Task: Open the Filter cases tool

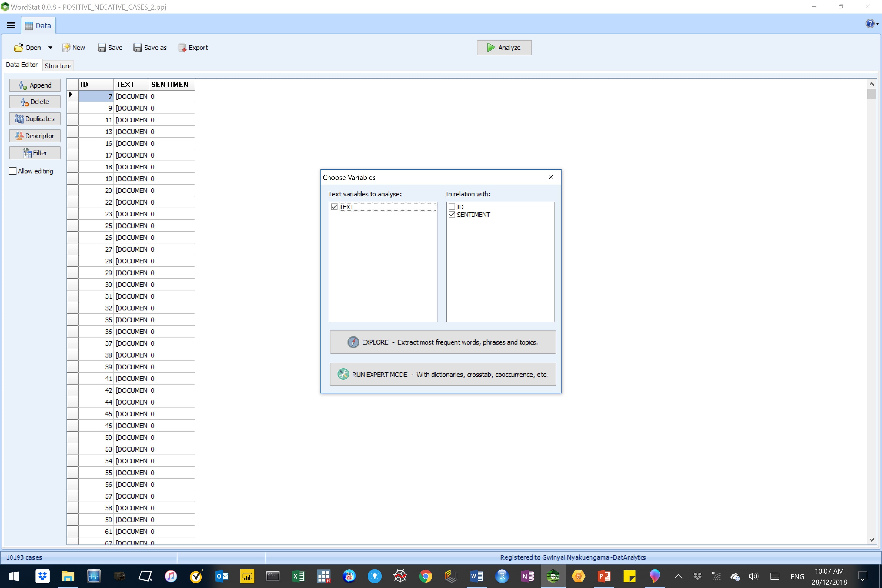Action: (x=35, y=153)
